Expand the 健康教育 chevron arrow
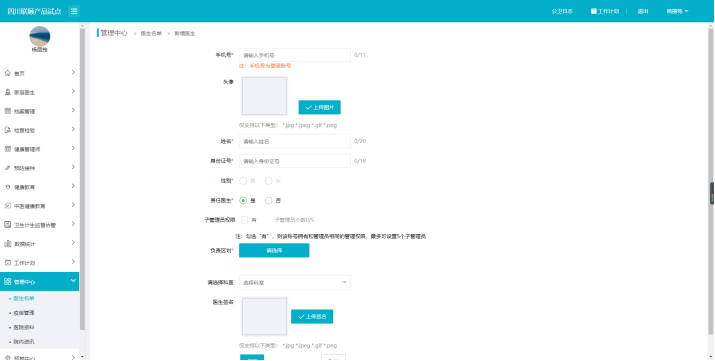715x361 pixels. point(73,186)
